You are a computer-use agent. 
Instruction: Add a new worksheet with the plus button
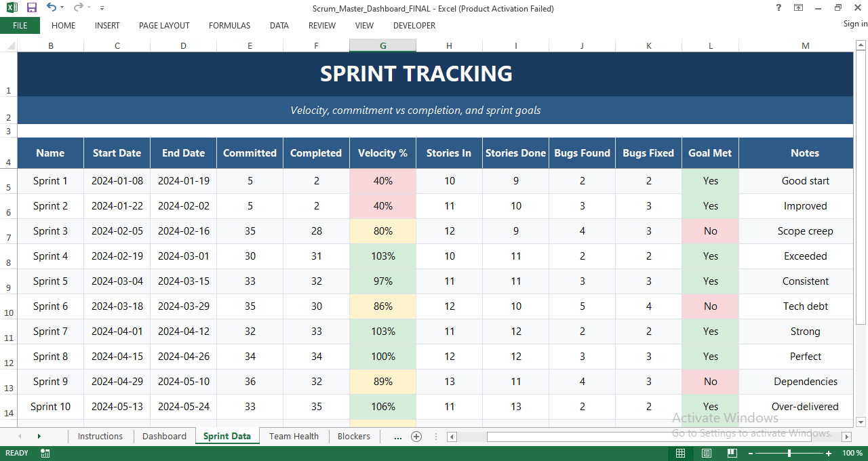click(416, 437)
